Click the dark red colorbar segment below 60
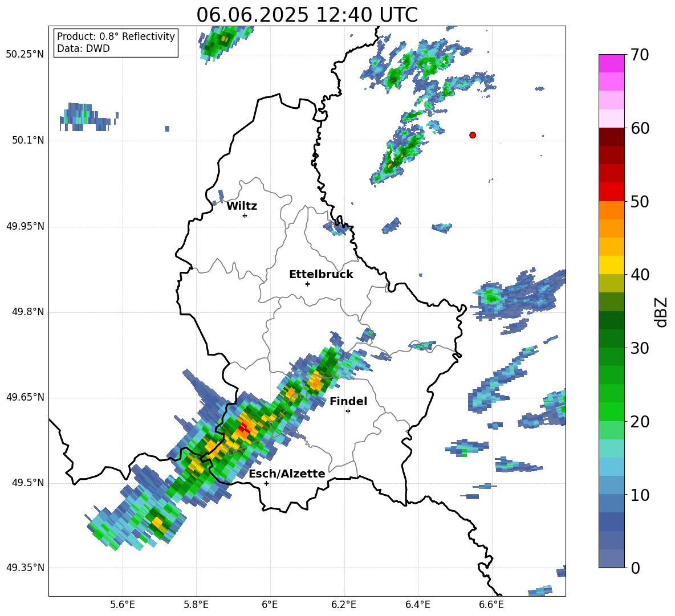 point(611,137)
